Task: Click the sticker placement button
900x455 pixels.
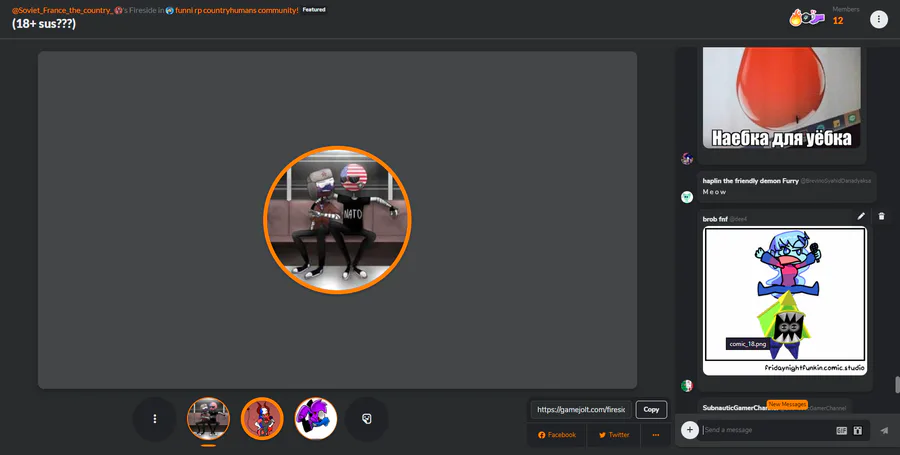Action: click(367, 419)
